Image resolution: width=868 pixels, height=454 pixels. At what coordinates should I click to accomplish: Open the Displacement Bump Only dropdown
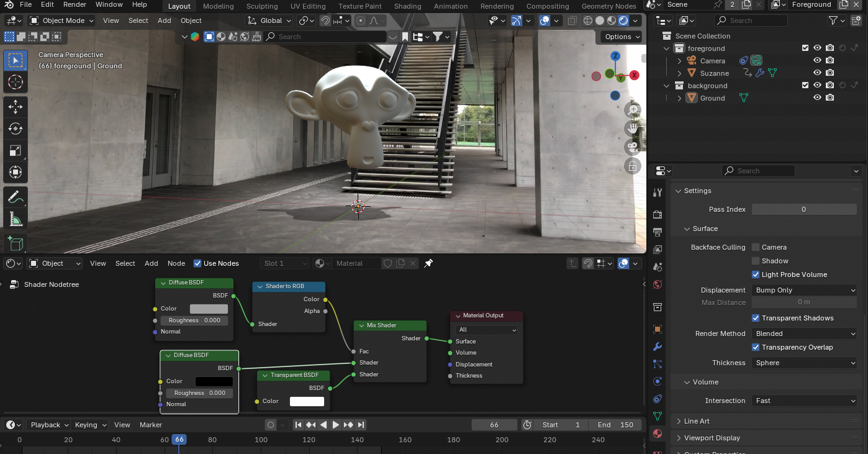point(805,290)
